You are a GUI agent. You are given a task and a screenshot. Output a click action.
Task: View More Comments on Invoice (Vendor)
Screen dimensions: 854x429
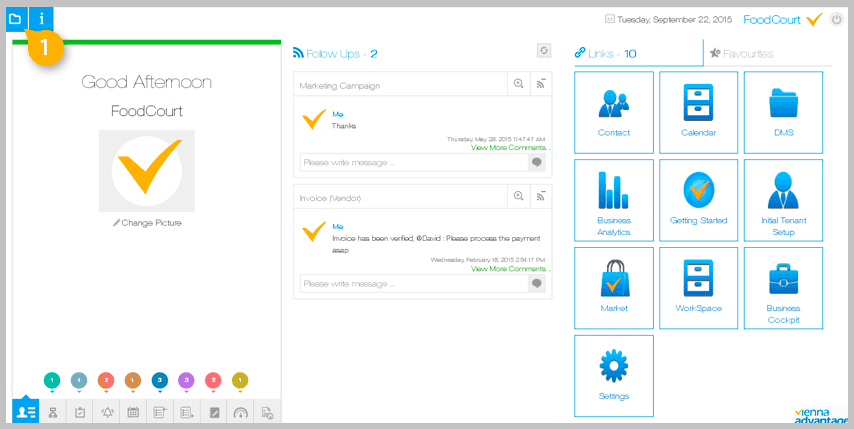pos(510,269)
